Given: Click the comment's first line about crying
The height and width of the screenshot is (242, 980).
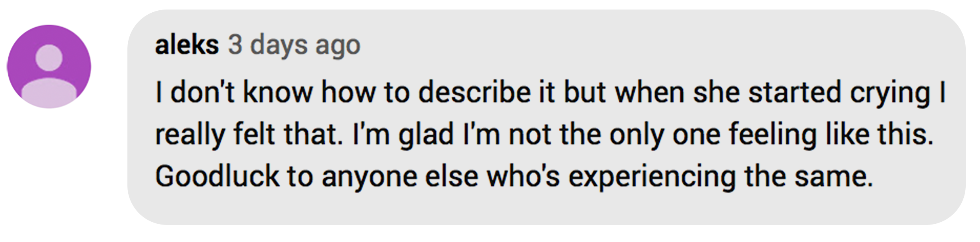Looking at the screenshot, I should [550, 92].
